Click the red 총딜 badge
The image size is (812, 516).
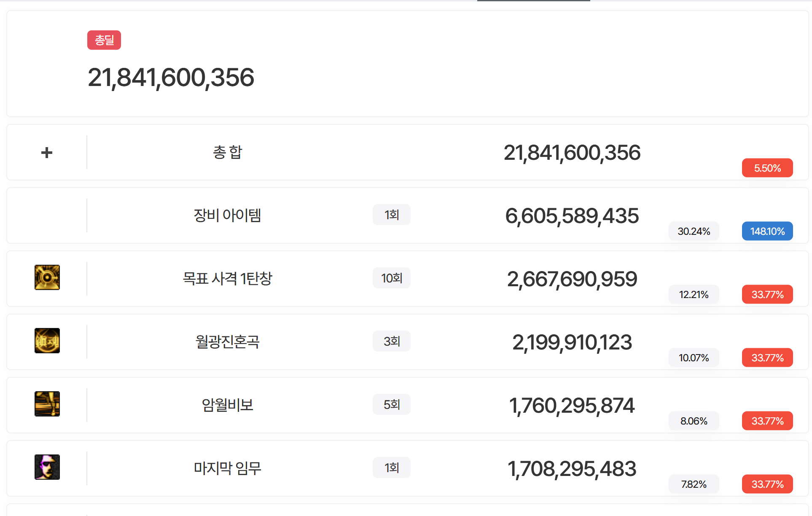pyautogui.click(x=104, y=40)
